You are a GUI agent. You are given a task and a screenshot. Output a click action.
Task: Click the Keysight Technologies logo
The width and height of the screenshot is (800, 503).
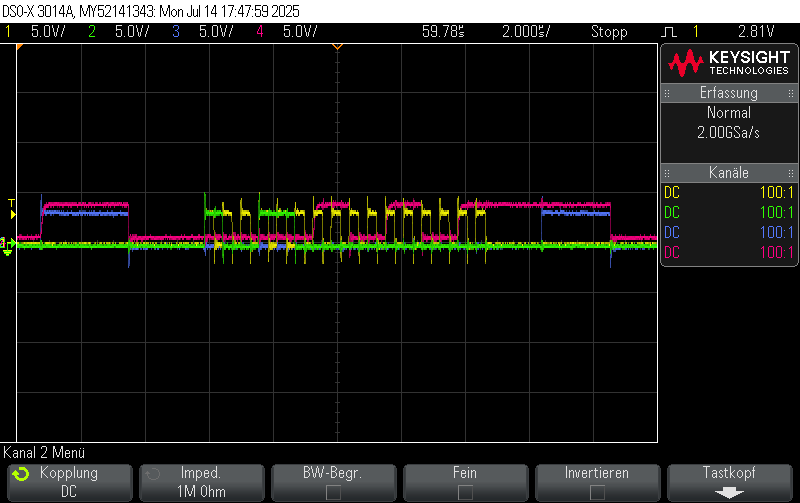click(x=729, y=63)
